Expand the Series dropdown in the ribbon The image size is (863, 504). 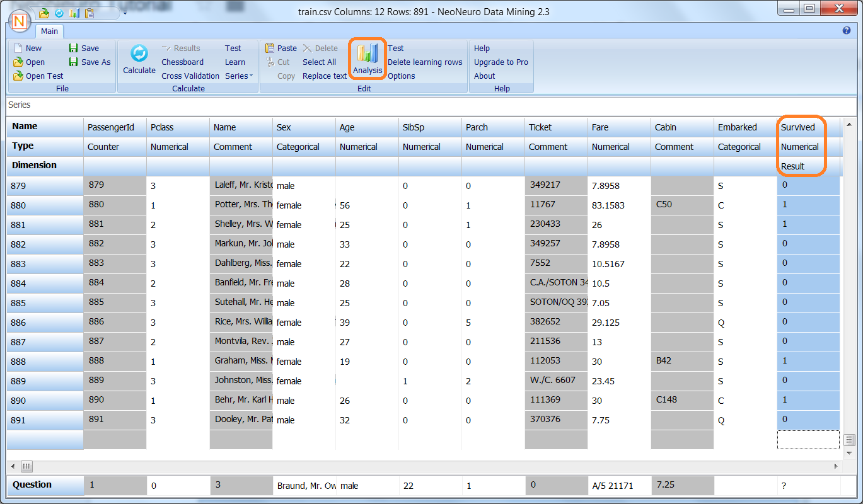[x=239, y=76]
